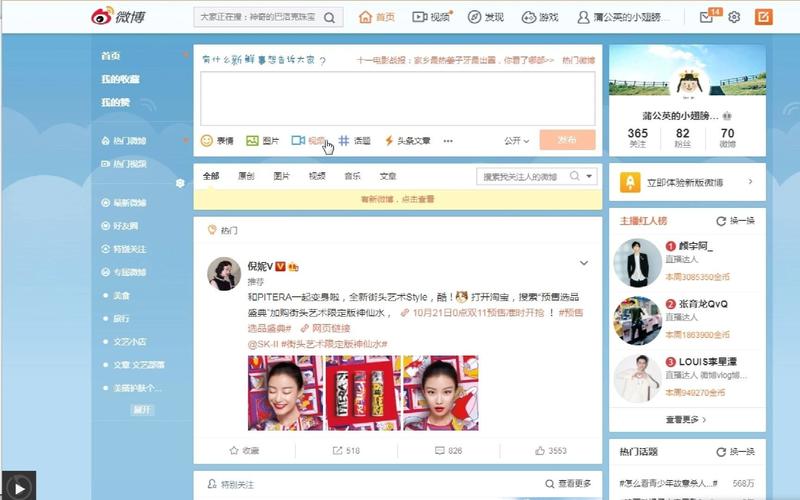Click the Weibo logo in the header
The image size is (800, 500).
pos(118,16)
